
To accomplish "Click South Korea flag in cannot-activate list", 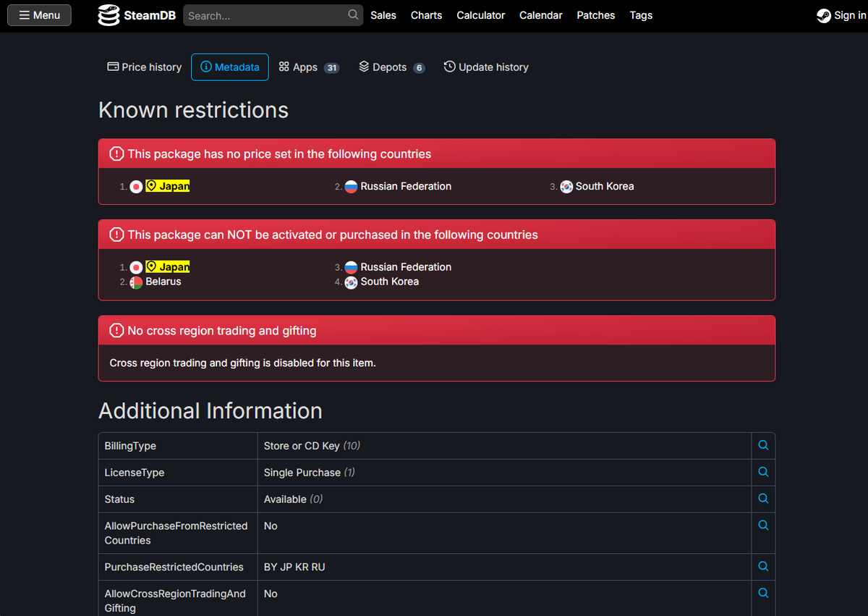I will point(351,282).
